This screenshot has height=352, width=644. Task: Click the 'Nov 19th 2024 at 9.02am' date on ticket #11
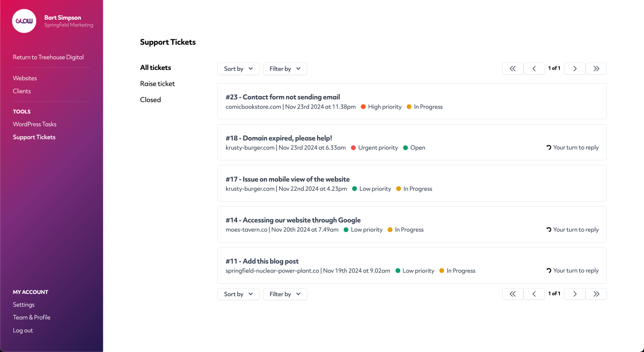pyautogui.click(x=357, y=271)
